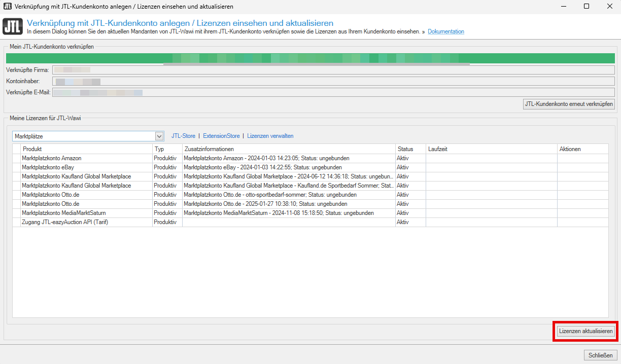
Task: Open the ExtensionStore link
Action: 221,136
